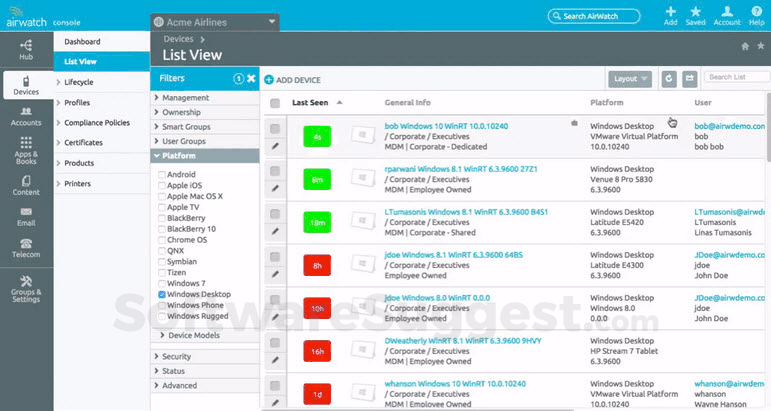Go to Telecom in the sidebar
Viewport: 771px width, 411px height.
click(x=25, y=247)
